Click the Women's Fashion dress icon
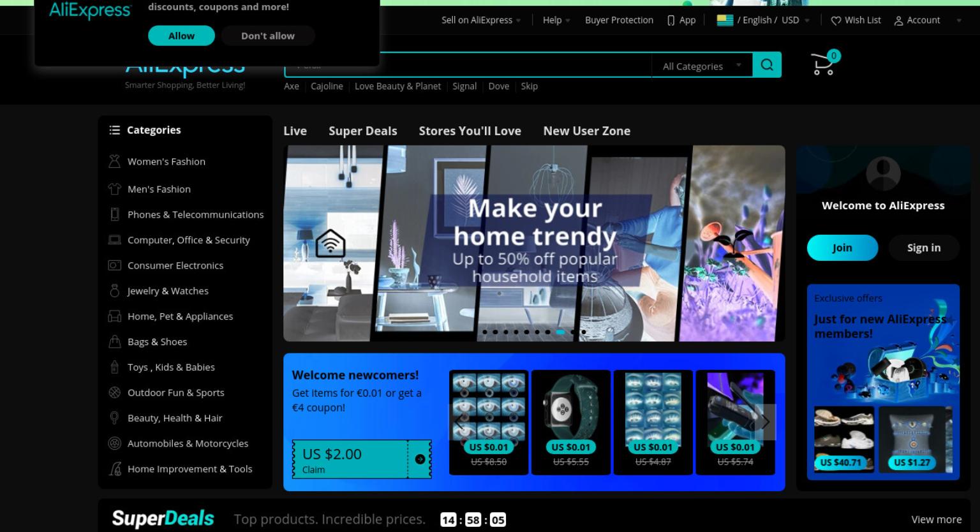Image resolution: width=980 pixels, height=532 pixels. click(x=114, y=161)
